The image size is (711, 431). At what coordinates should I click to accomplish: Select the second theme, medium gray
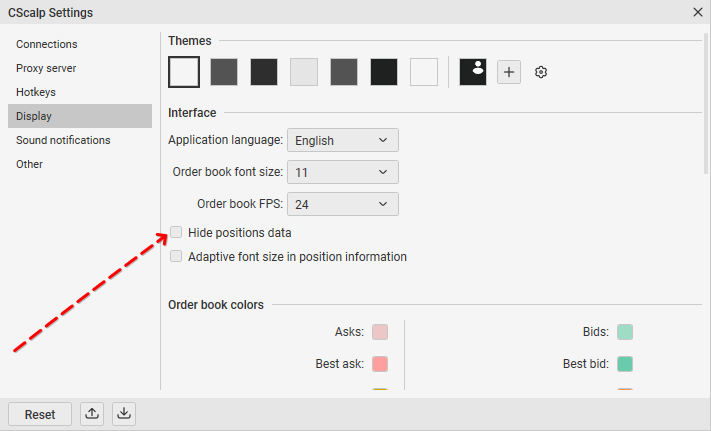(x=224, y=72)
